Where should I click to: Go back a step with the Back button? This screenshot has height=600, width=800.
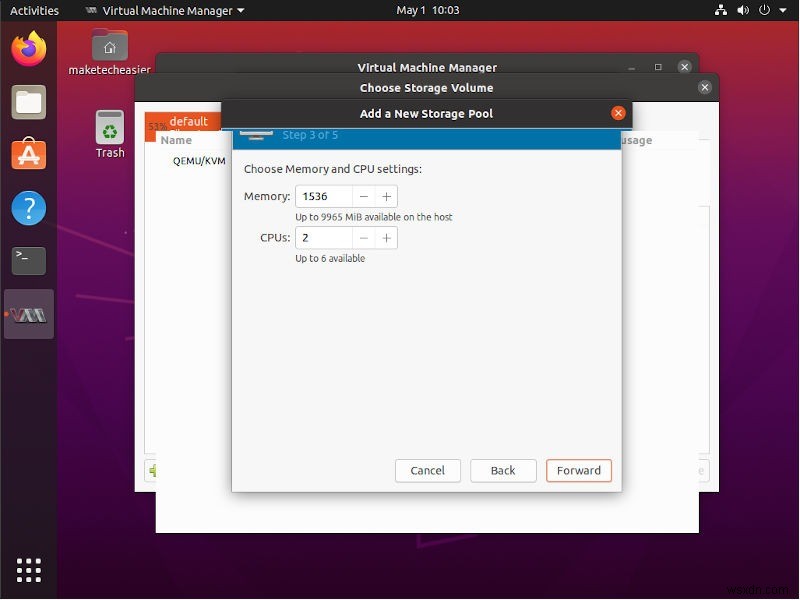[x=503, y=470]
